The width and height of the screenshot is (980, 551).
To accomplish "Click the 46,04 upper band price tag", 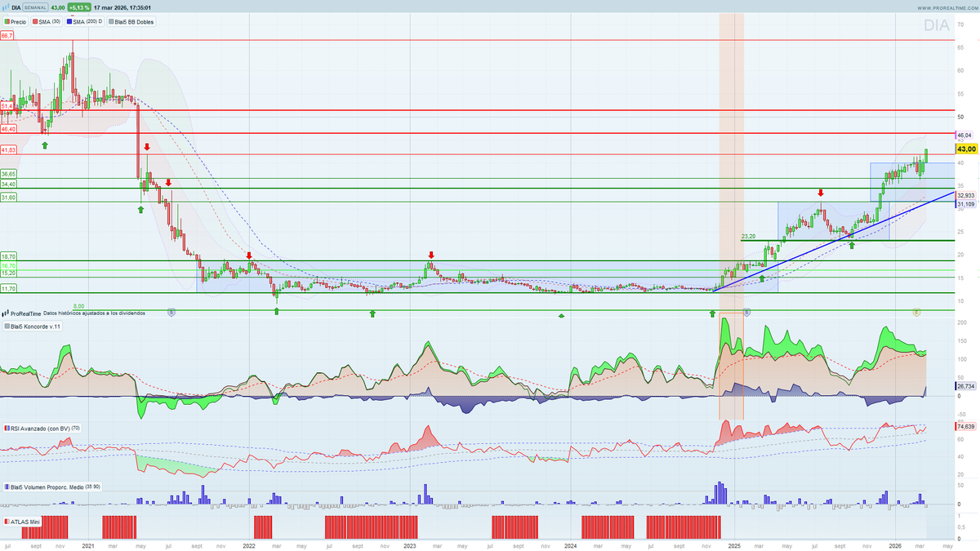I will [964, 135].
